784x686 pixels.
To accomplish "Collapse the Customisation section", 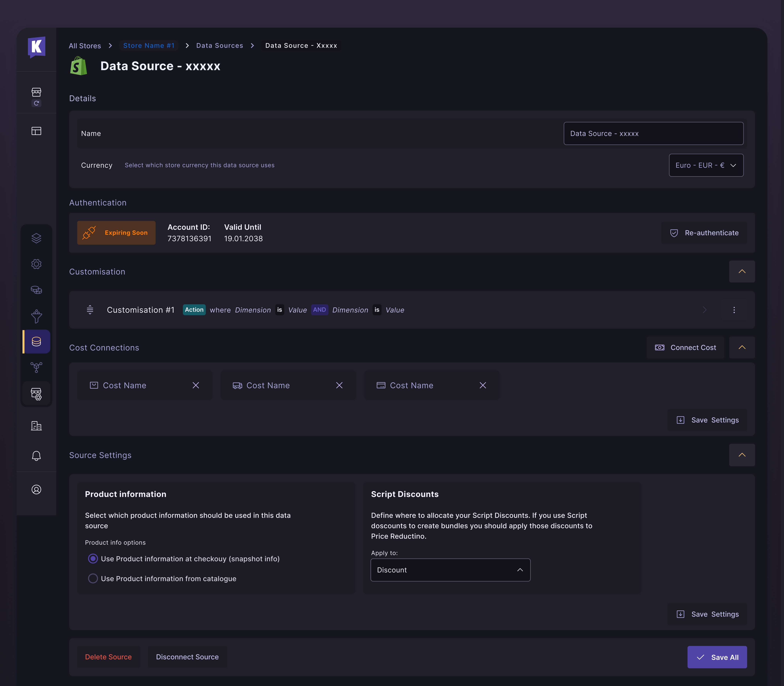I will tap(742, 271).
